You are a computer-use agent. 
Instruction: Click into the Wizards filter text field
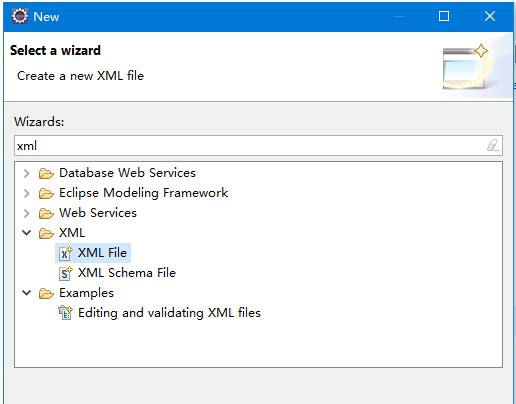point(250,145)
